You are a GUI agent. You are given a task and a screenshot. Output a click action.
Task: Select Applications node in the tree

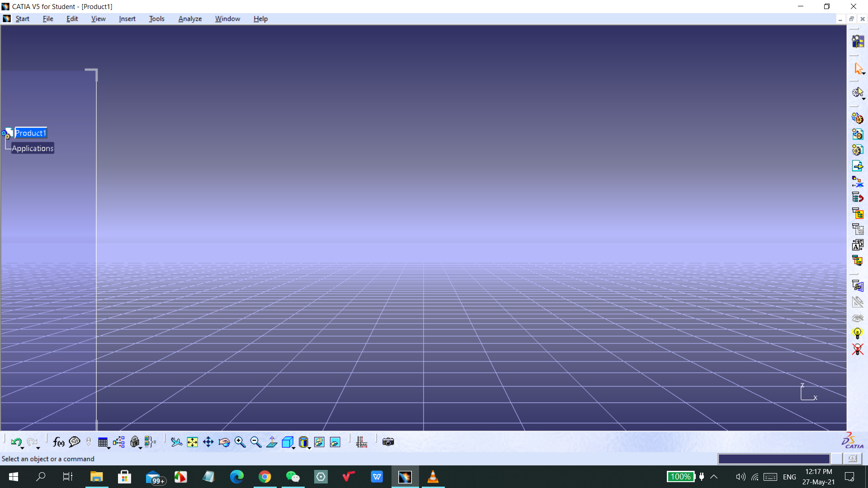[33, 148]
